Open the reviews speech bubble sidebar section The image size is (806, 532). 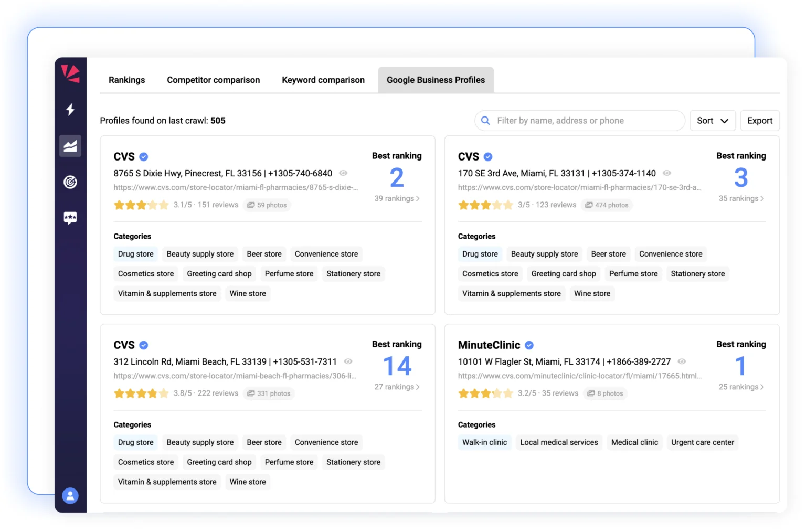point(70,218)
